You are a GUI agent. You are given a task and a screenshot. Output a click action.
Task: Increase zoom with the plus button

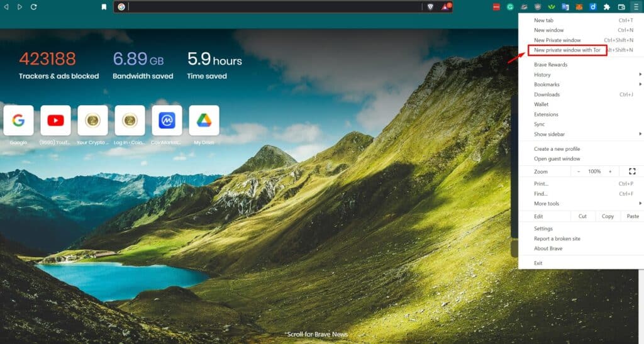609,171
